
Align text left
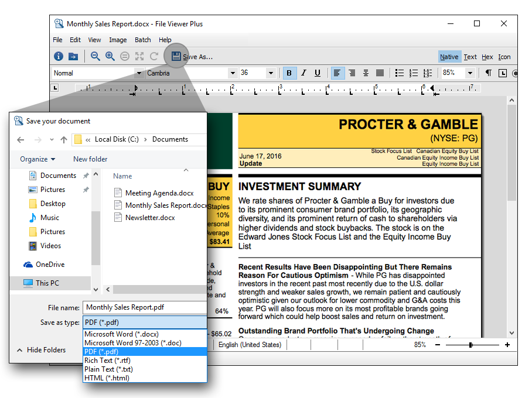[337, 73]
